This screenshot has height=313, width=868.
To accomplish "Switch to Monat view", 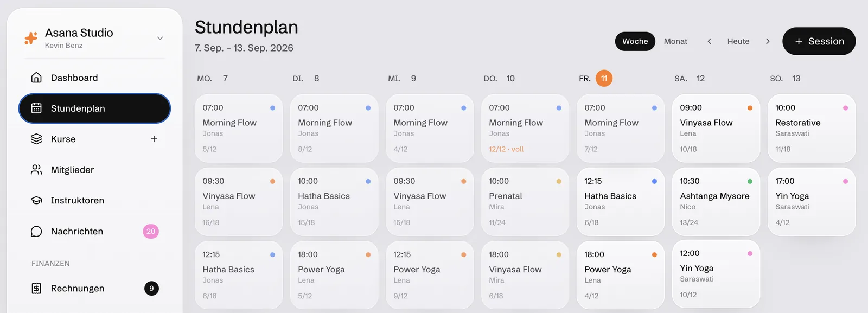I will 675,41.
